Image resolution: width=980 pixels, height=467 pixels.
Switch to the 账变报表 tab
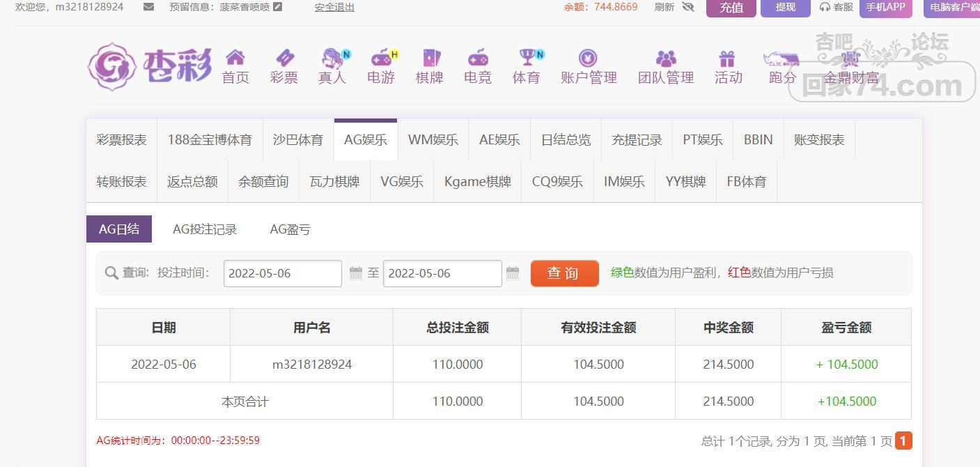point(819,140)
